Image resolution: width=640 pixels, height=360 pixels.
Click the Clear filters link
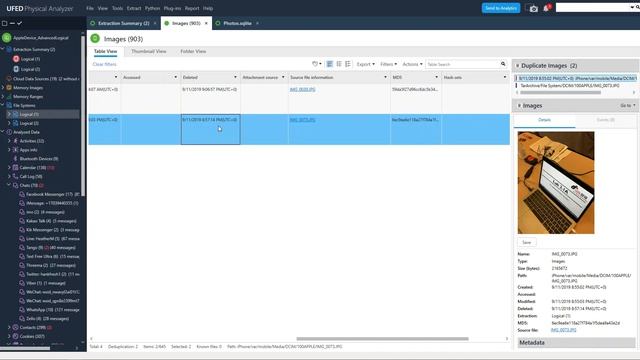pyautogui.click(x=104, y=64)
